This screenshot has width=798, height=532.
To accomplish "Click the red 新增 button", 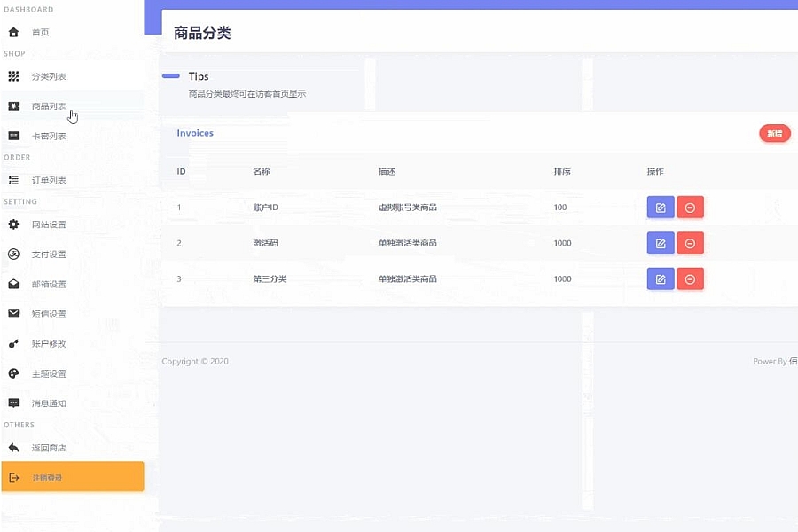I will coord(775,133).
